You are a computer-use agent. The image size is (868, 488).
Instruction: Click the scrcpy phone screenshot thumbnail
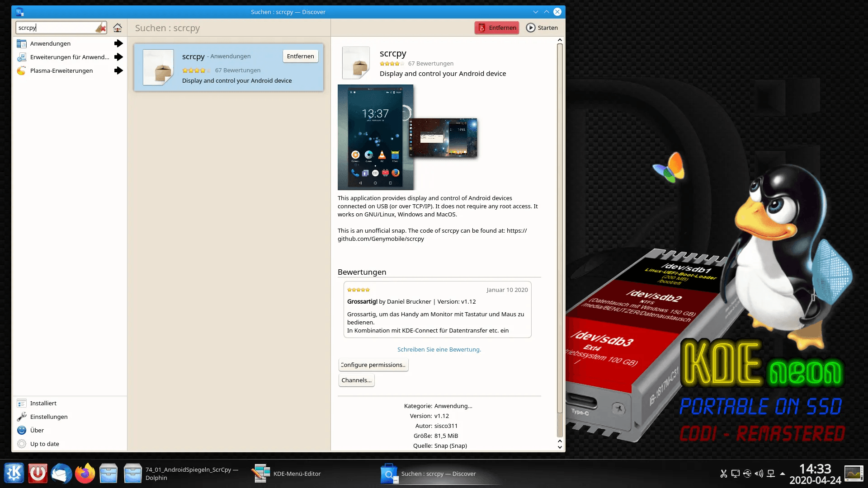[x=375, y=137]
